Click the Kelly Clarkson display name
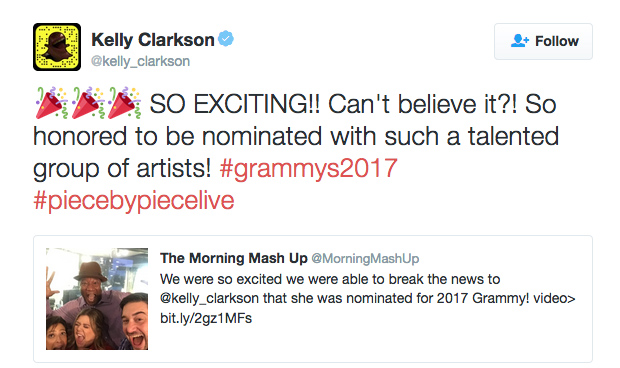The height and width of the screenshot is (368, 620). 153,40
